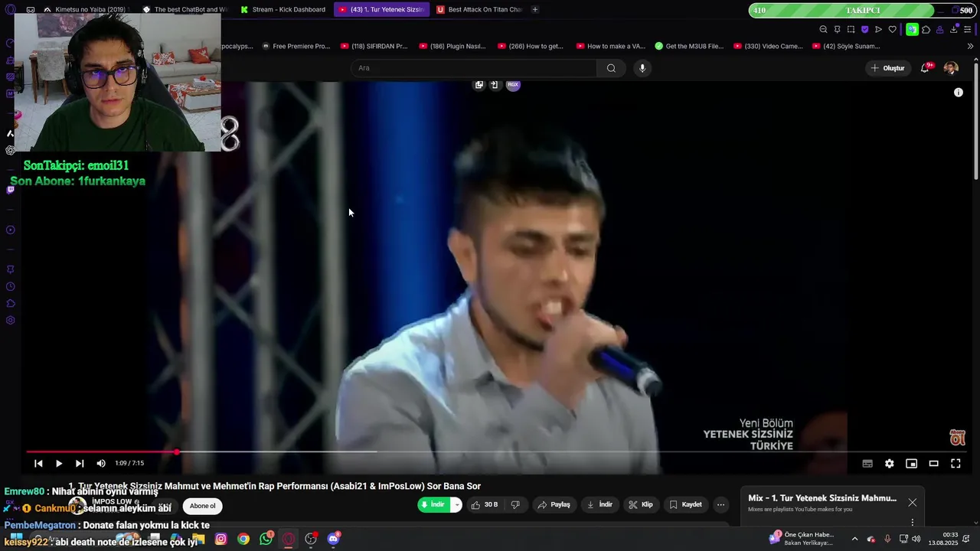The width and height of the screenshot is (980, 551).
Task: Open the extensions puzzle-piece icon
Action: point(926,30)
